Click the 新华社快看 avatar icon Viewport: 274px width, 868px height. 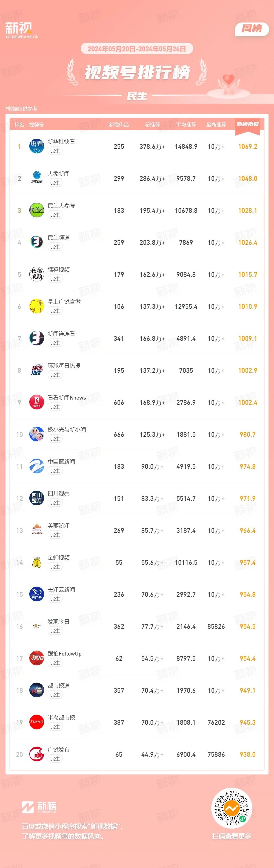pyautogui.click(x=36, y=146)
